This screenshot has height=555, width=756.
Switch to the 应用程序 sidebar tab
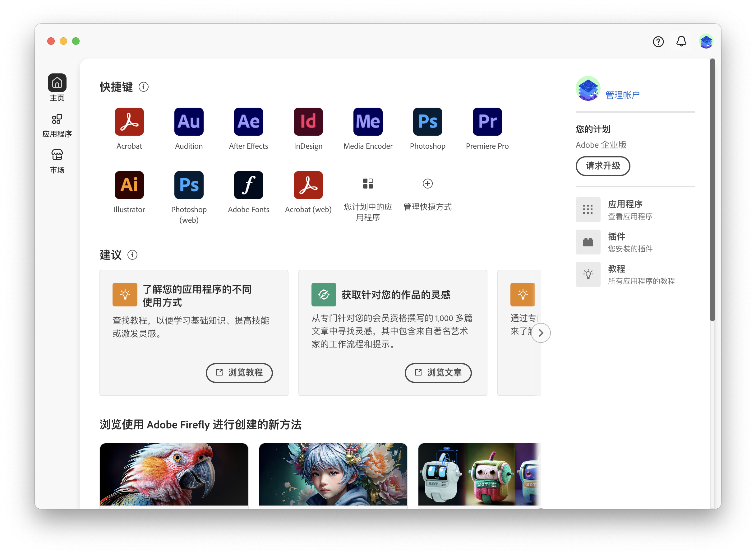57,125
